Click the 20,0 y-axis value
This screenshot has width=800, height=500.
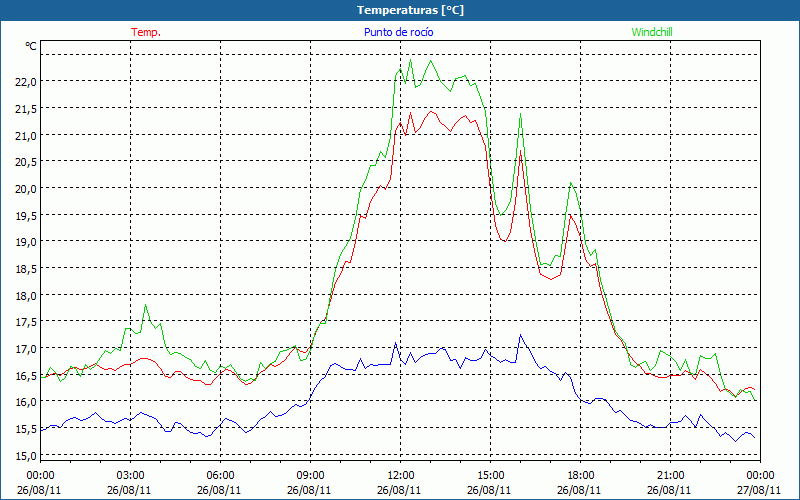(x=25, y=189)
